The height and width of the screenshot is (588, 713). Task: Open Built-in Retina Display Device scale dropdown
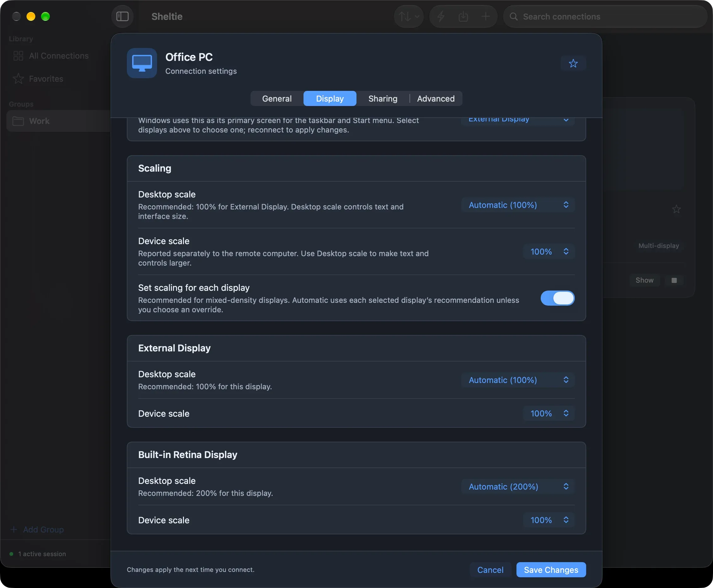[549, 520]
